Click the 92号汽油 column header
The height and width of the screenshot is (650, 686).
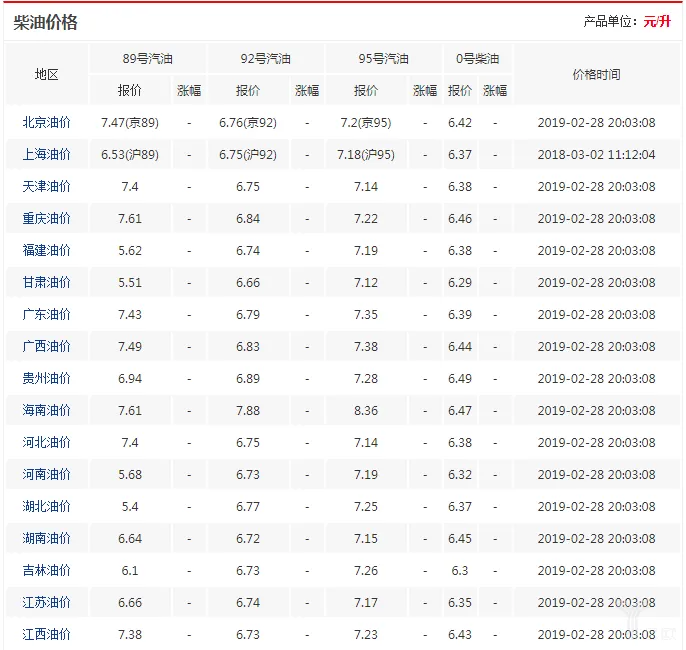266,59
